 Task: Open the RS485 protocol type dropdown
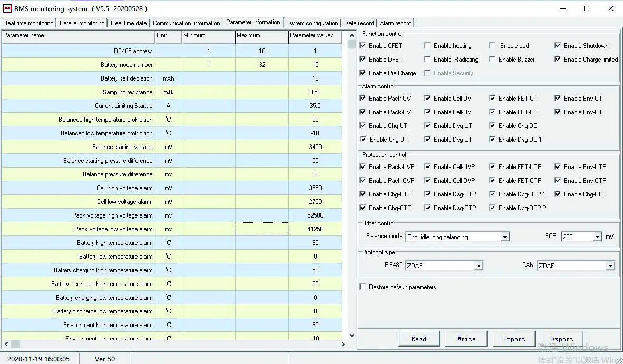(x=479, y=265)
